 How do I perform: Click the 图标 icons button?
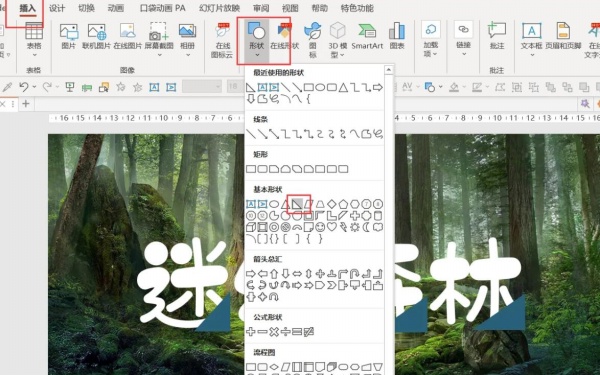pyautogui.click(x=313, y=41)
